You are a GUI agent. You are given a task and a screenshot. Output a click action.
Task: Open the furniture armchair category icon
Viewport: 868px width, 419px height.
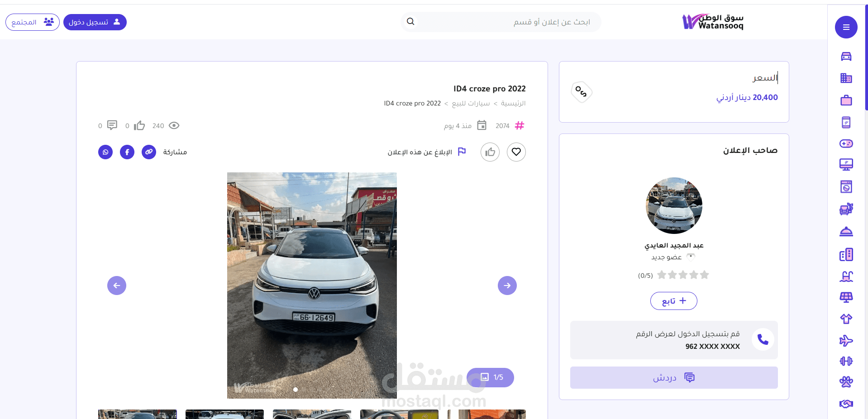[846, 209]
